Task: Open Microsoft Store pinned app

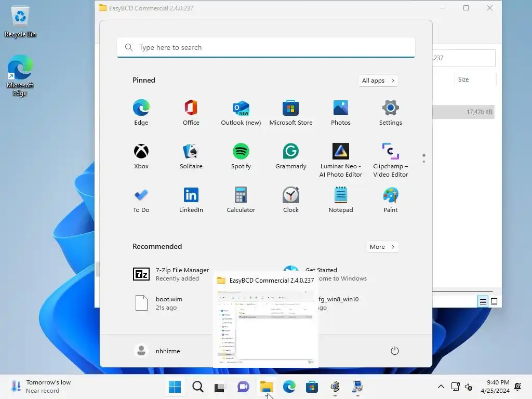Action: [291, 113]
